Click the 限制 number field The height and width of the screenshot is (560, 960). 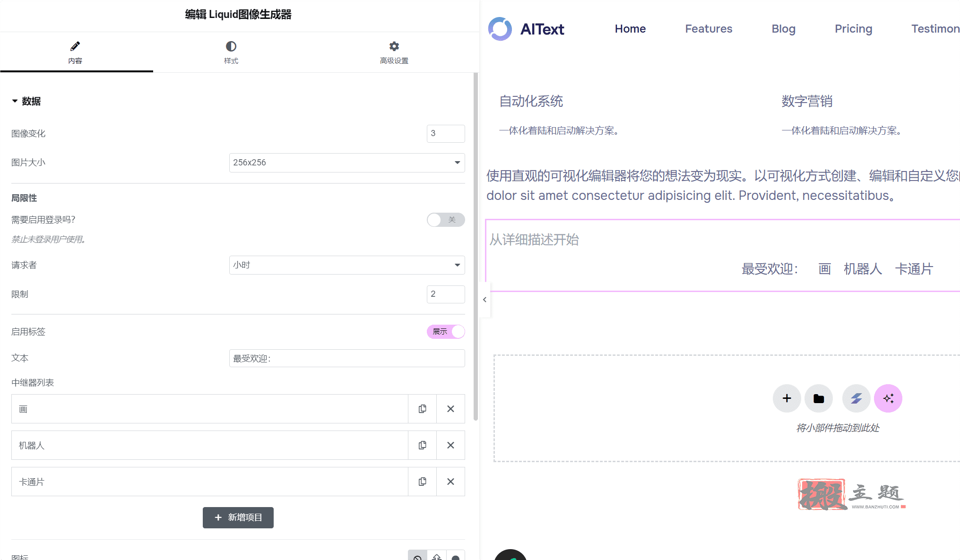tap(445, 294)
